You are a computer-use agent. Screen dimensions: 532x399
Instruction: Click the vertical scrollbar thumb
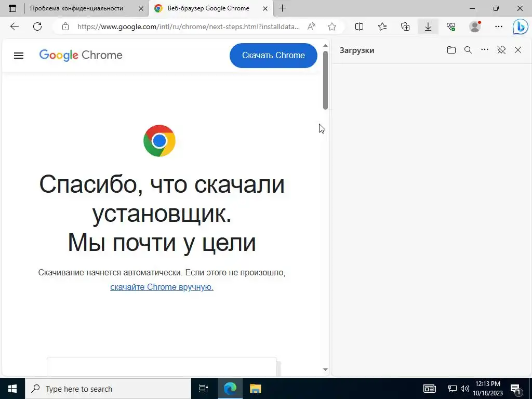325,80
